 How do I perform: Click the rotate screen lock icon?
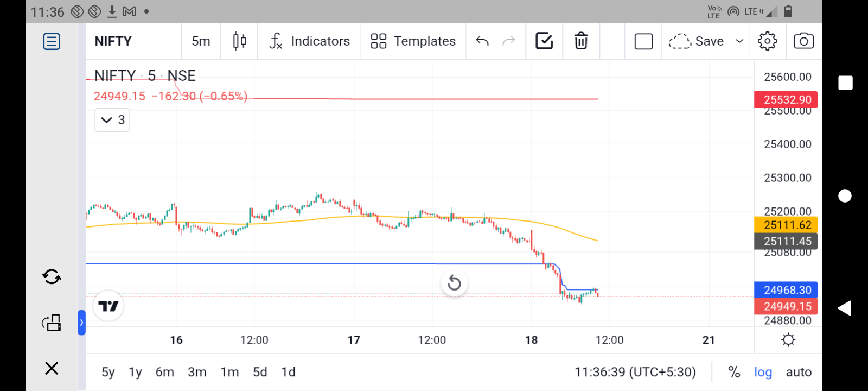(x=52, y=323)
